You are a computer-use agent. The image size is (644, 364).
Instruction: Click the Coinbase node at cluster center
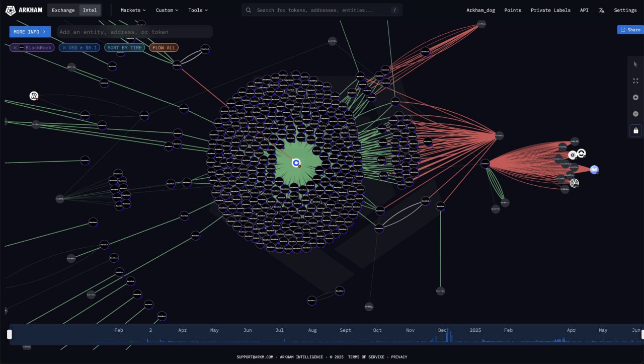[296, 163]
